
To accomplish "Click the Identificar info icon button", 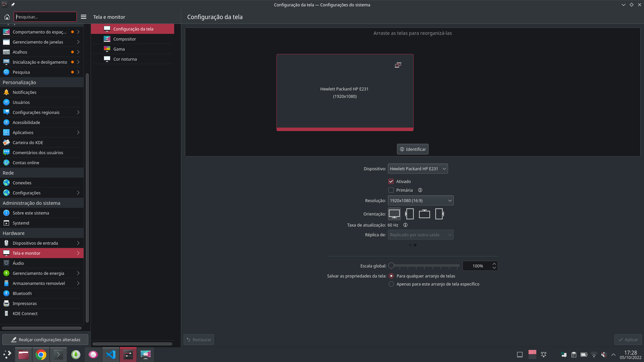I will [412, 149].
